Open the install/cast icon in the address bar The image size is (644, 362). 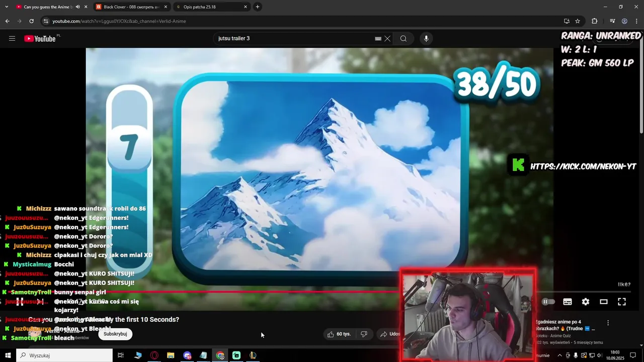[x=567, y=21]
